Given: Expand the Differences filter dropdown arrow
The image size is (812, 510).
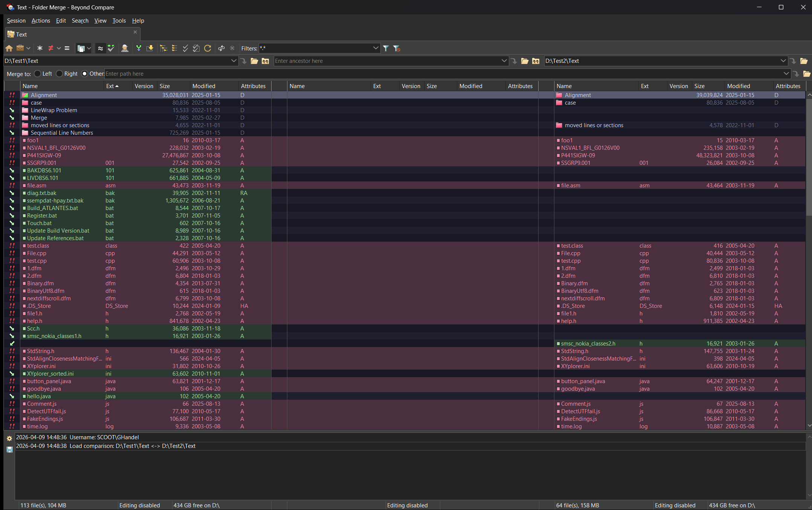Looking at the screenshot, I should 59,48.
